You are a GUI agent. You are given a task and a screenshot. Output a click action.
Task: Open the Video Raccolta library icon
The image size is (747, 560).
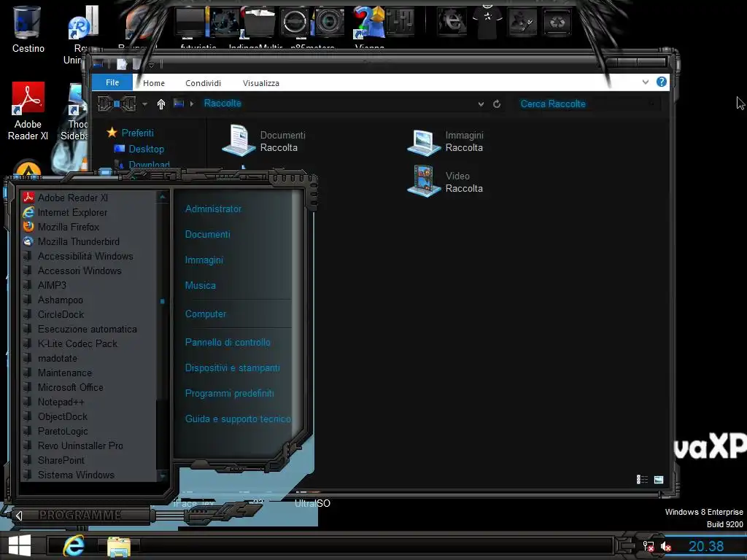tap(424, 181)
